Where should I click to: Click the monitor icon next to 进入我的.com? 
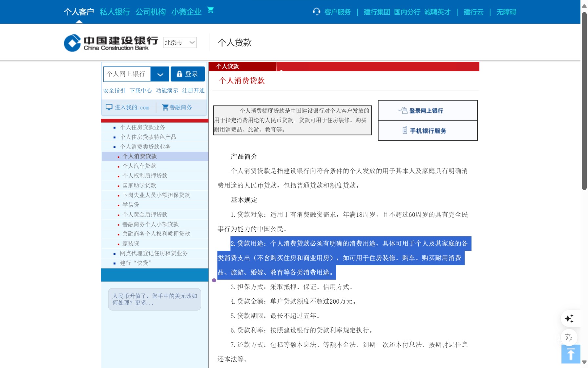click(x=108, y=106)
